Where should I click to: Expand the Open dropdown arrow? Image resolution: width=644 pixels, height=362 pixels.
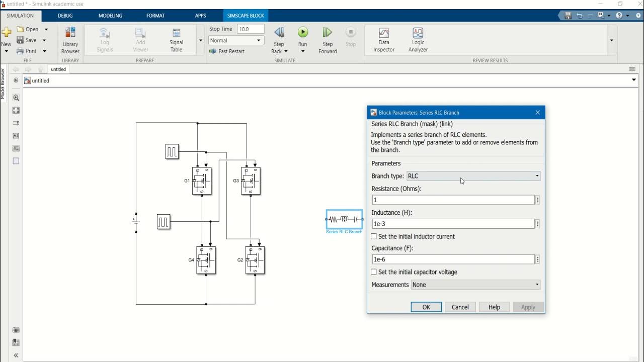(46, 29)
